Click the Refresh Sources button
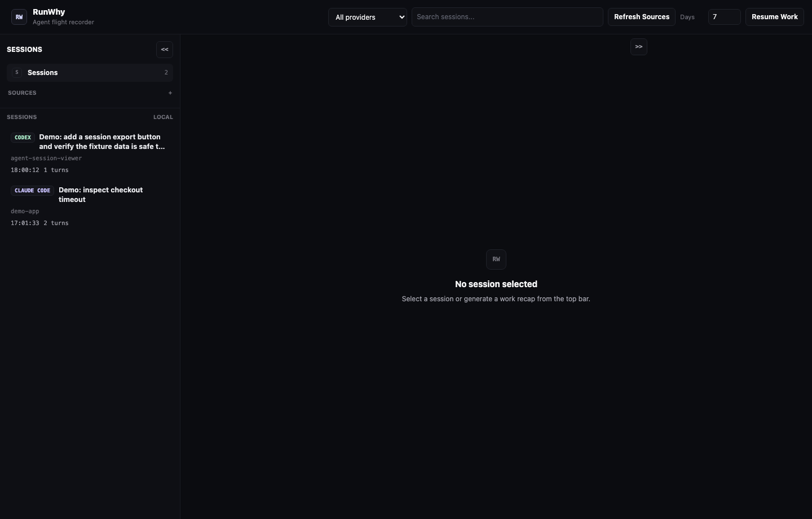The height and width of the screenshot is (519, 812). tap(642, 17)
